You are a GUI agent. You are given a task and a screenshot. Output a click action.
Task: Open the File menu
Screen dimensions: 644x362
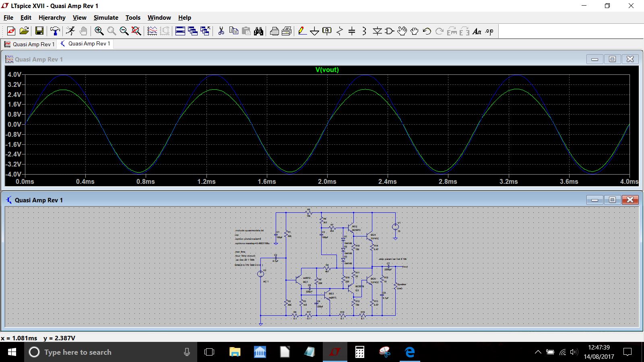pos(8,17)
